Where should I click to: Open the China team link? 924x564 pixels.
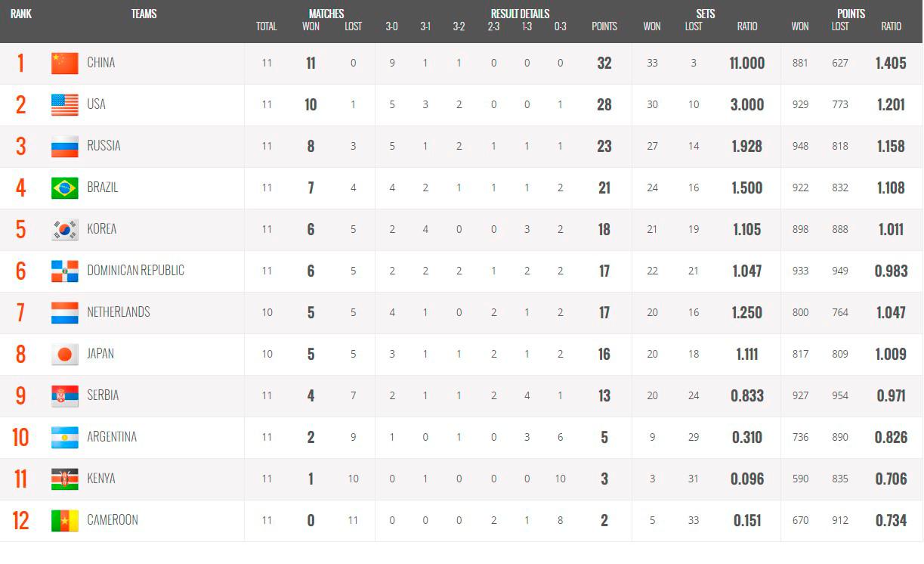(x=101, y=63)
